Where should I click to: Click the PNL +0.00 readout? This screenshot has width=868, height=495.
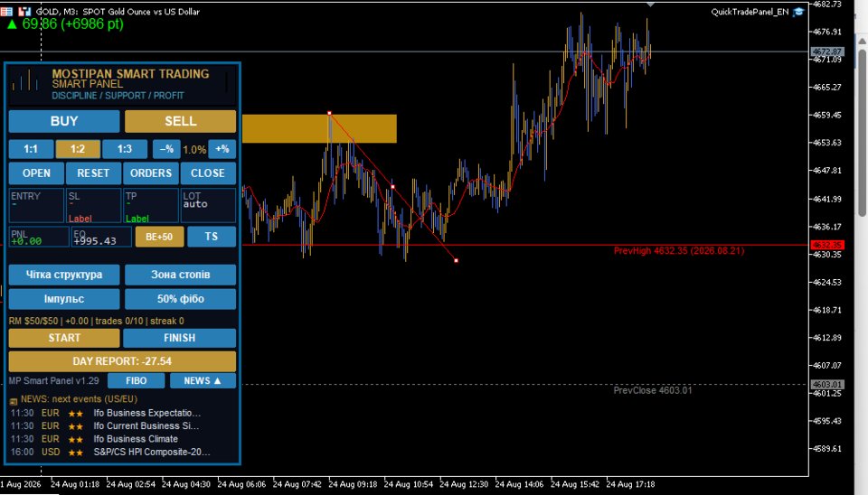pos(39,238)
